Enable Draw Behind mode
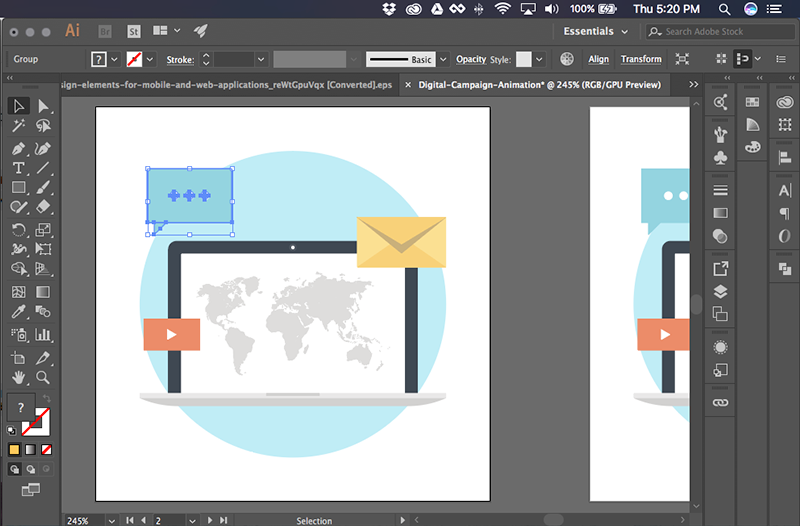Image resolution: width=800 pixels, height=526 pixels. pyautogui.click(x=31, y=469)
